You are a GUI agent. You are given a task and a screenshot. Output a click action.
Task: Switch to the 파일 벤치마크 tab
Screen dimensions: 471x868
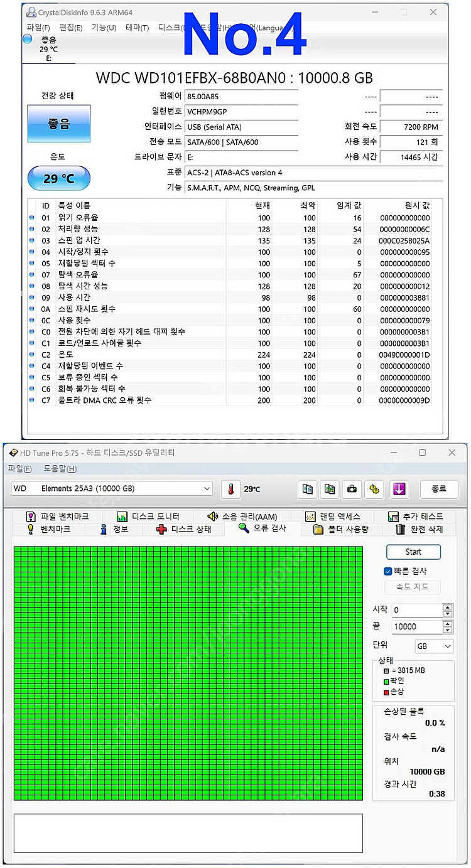(57, 516)
